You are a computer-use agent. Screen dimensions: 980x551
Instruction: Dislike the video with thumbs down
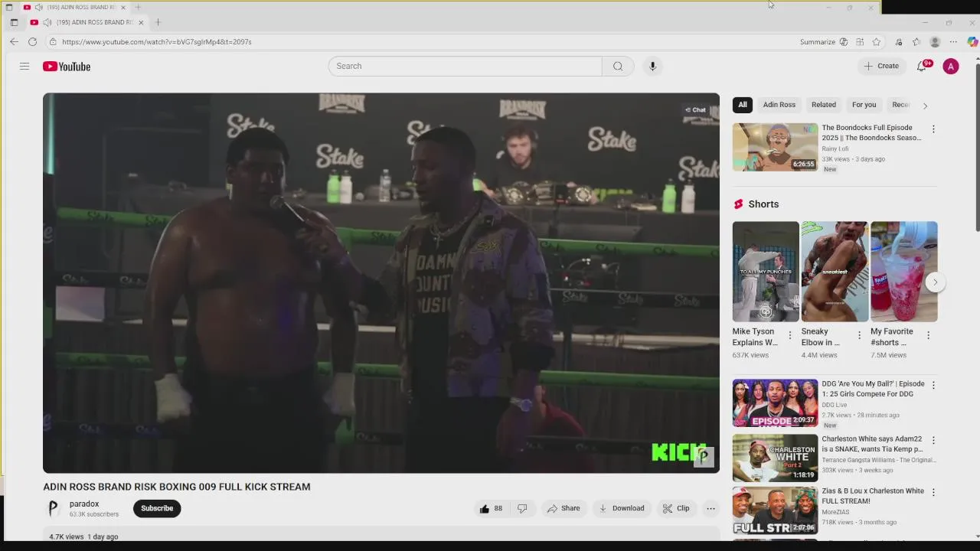[522, 508]
